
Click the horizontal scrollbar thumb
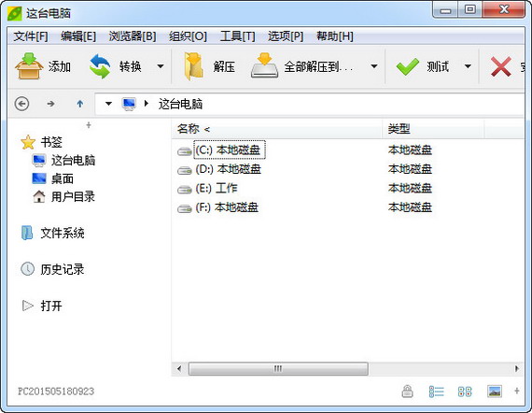[x=278, y=368]
